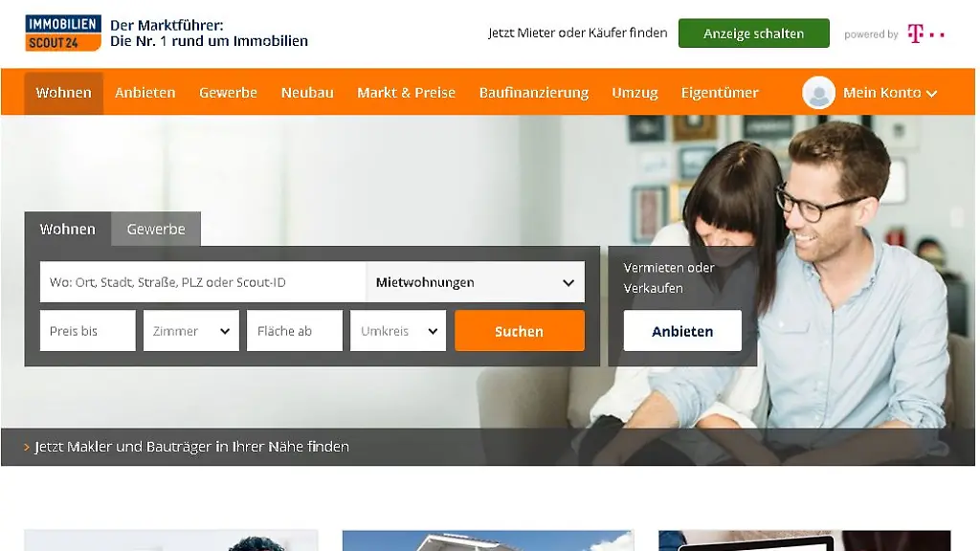Click the green Anzeige schalten button
The image size is (980, 551).
click(754, 33)
